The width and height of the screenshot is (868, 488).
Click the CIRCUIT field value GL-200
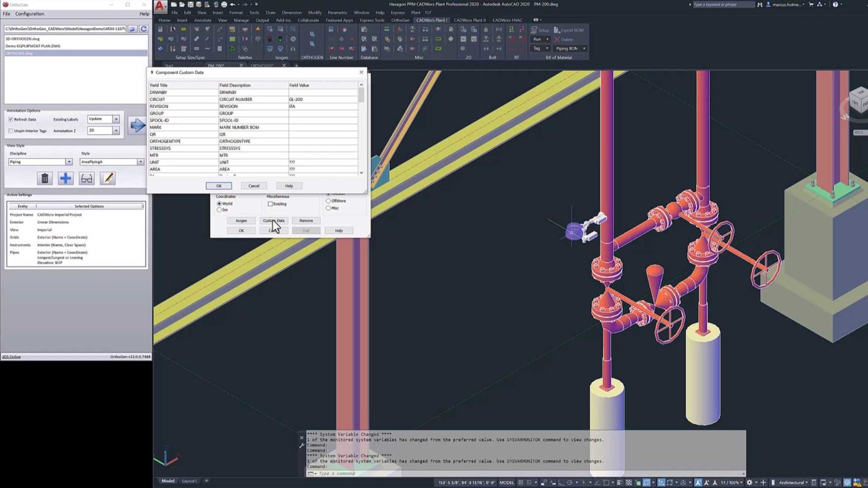323,99
